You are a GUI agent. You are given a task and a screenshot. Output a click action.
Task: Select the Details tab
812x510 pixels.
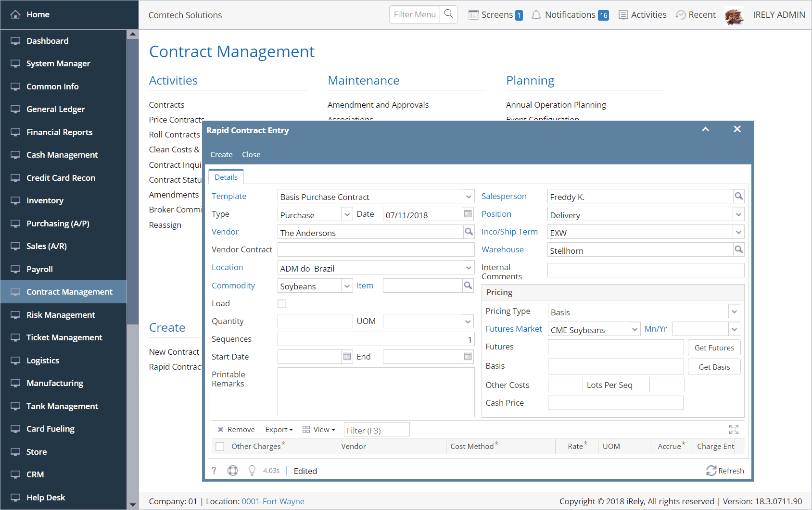[x=226, y=177]
